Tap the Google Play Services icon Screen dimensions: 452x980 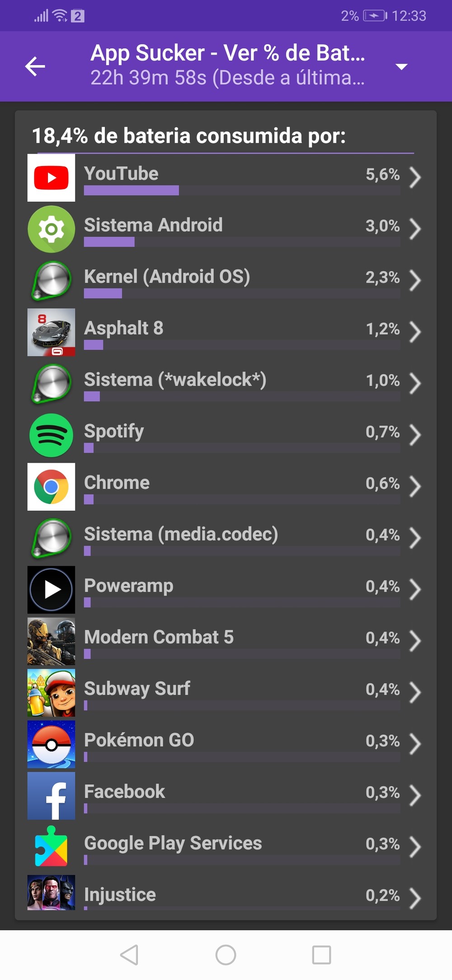tap(51, 847)
